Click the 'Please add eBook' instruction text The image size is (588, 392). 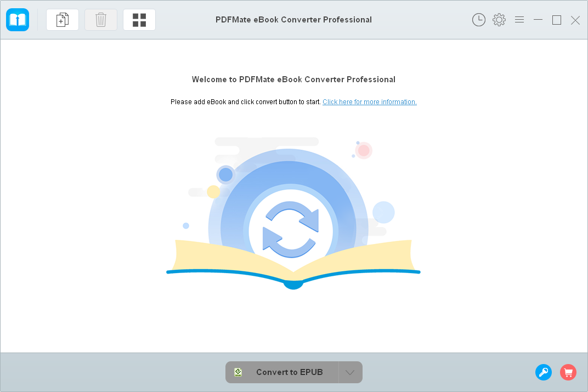coord(245,102)
